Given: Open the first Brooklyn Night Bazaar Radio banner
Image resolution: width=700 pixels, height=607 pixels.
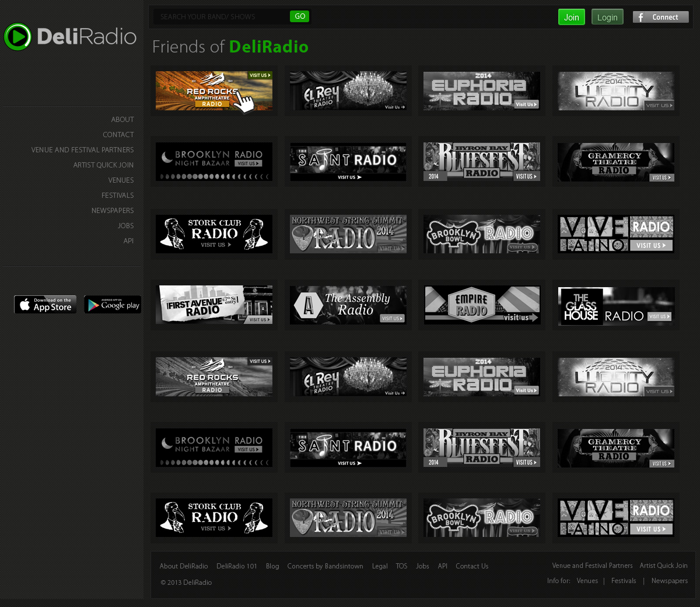Looking at the screenshot, I should click(214, 162).
